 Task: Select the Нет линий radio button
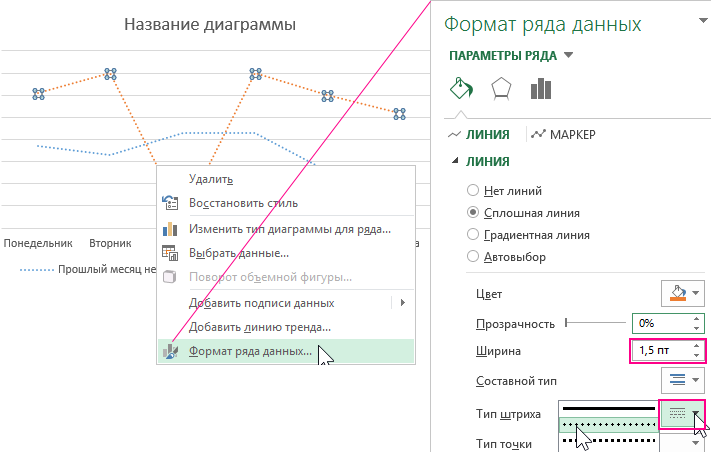473,190
